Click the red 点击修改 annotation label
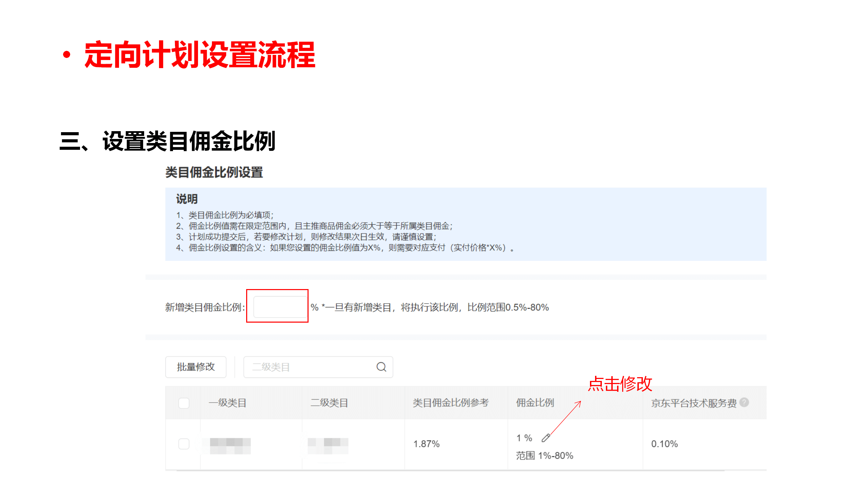 [x=620, y=384]
